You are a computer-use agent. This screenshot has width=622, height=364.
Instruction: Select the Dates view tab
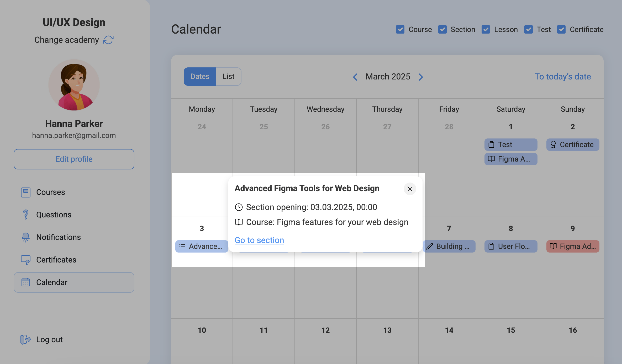pos(200,77)
